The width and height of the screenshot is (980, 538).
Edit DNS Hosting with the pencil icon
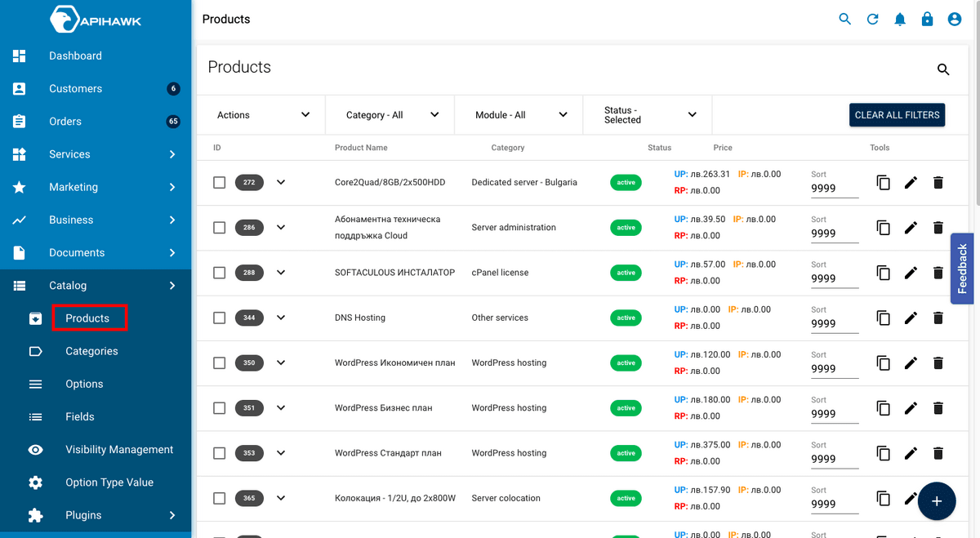[911, 318]
